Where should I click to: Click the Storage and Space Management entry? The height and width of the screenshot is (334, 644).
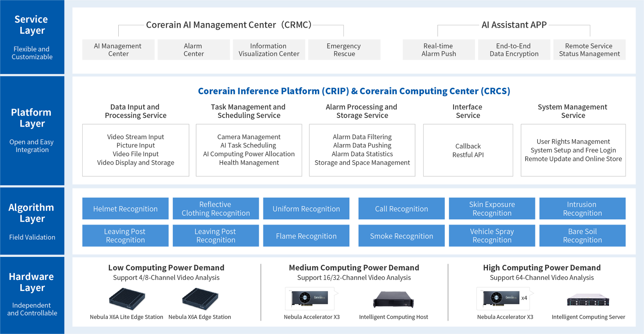pyautogui.click(x=362, y=163)
